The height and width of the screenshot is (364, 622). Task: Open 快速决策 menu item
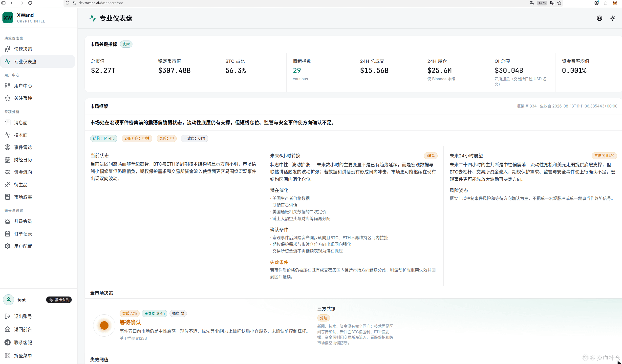point(38,49)
